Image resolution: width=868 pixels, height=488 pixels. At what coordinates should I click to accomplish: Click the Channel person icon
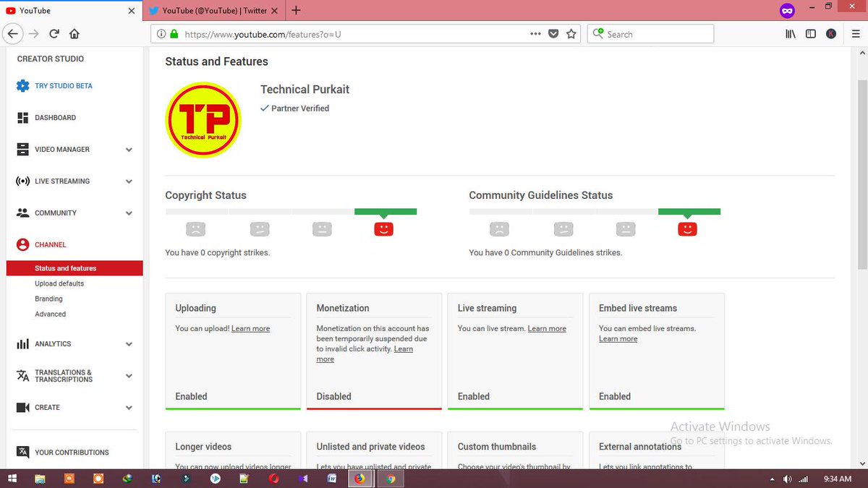[x=22, y=245]
